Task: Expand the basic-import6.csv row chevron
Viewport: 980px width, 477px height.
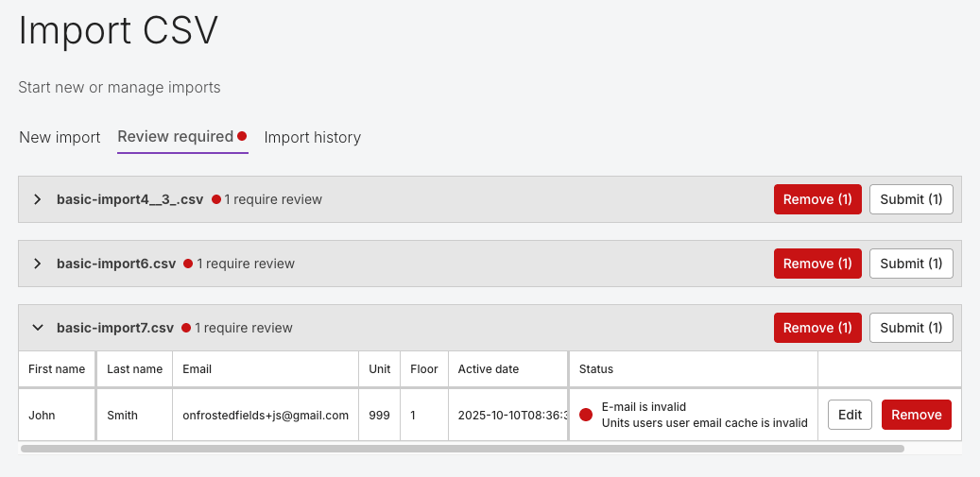Action: point(37,264)
